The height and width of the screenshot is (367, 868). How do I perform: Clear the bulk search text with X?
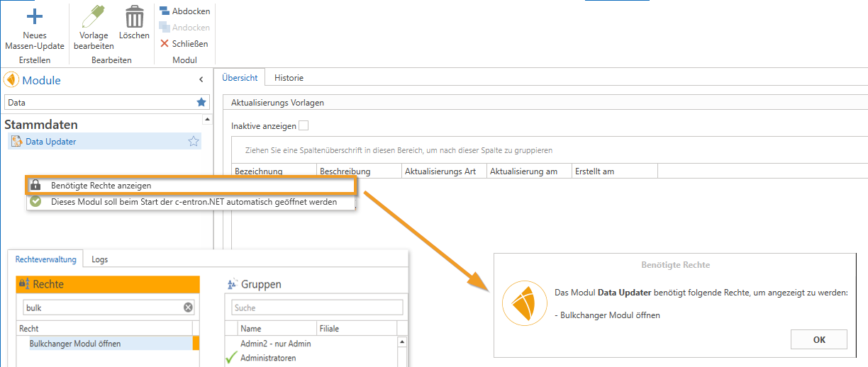coord(188,307)
